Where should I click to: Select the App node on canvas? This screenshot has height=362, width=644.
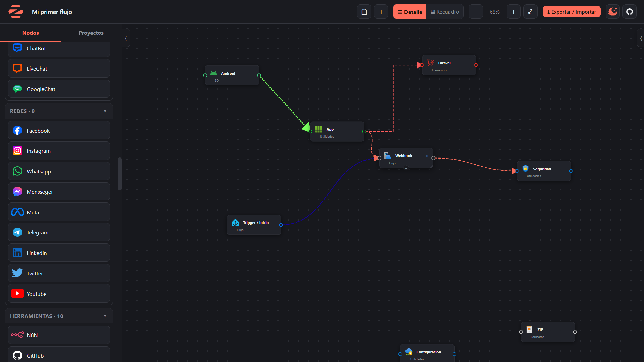pos(337,131)
